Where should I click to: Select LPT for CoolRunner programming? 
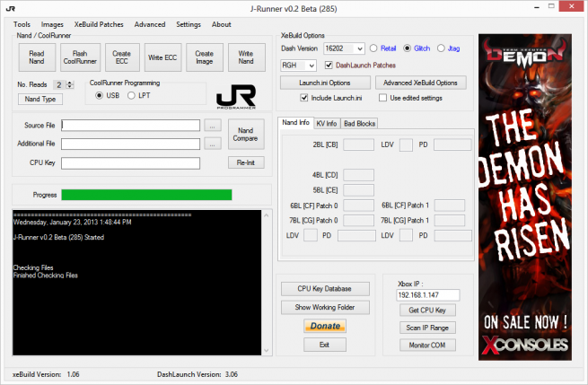[x=131, y=95]
